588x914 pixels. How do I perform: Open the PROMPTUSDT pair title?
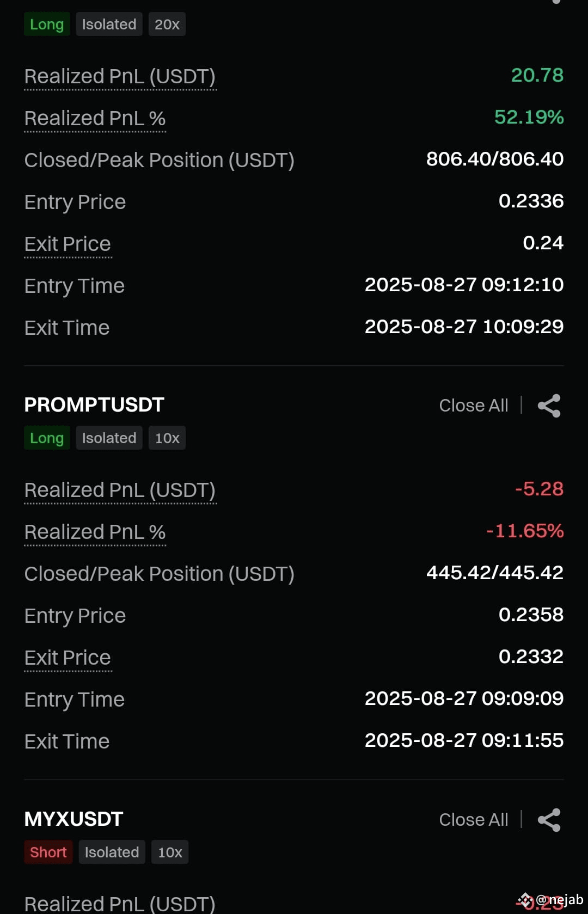[94, 404]
